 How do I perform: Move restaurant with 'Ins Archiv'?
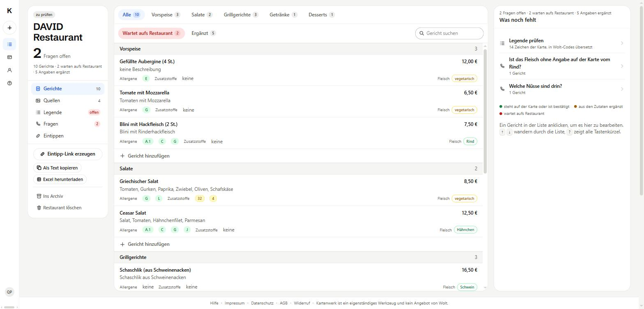click(x=50, y=196)
